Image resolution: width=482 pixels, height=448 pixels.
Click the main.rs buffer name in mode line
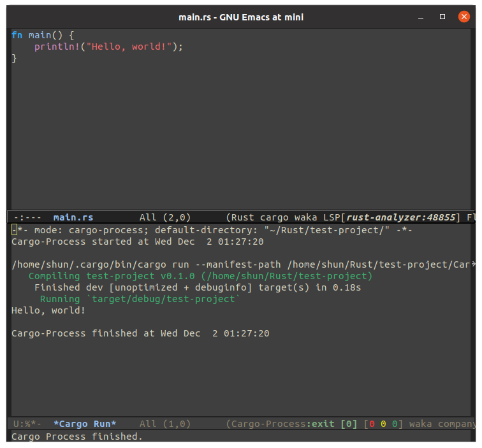73,217
